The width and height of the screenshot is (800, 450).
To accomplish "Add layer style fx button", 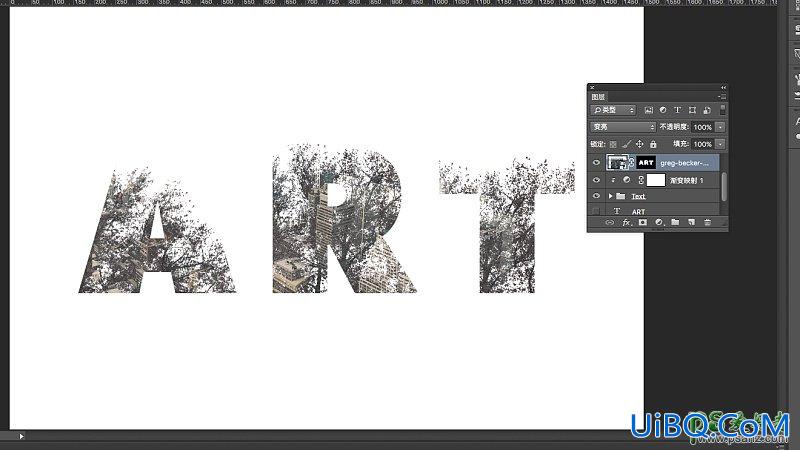I will coord(626,222).
